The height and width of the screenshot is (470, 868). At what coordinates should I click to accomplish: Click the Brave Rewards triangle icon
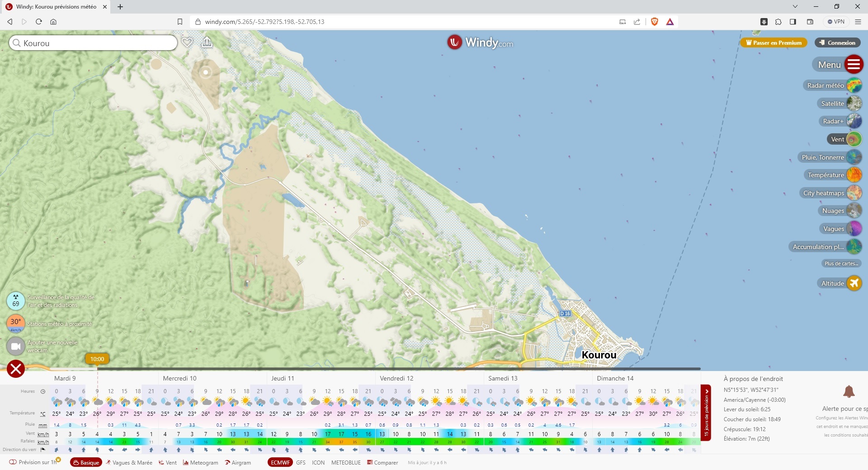click(x=670, y=22)
